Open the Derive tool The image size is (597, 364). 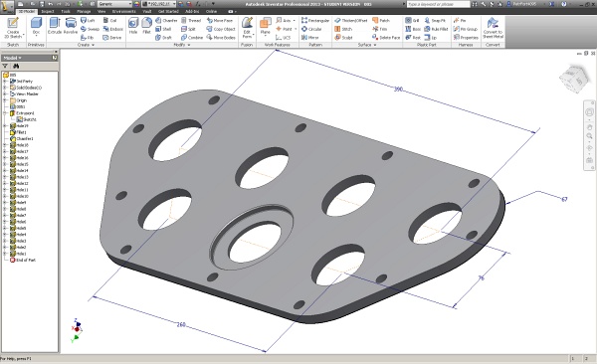coord(111,38)
